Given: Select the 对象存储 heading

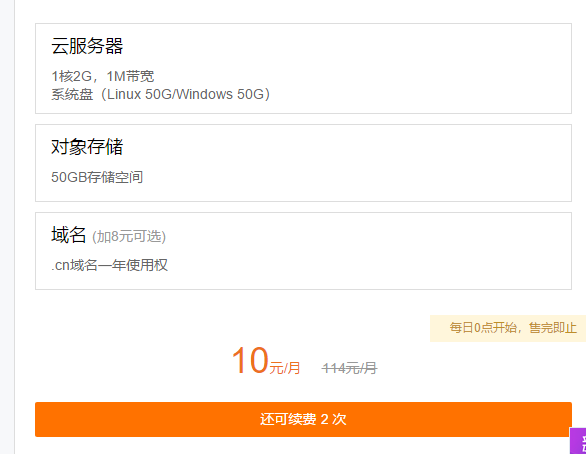Looking at the screenshot, I should coord(87,146).
